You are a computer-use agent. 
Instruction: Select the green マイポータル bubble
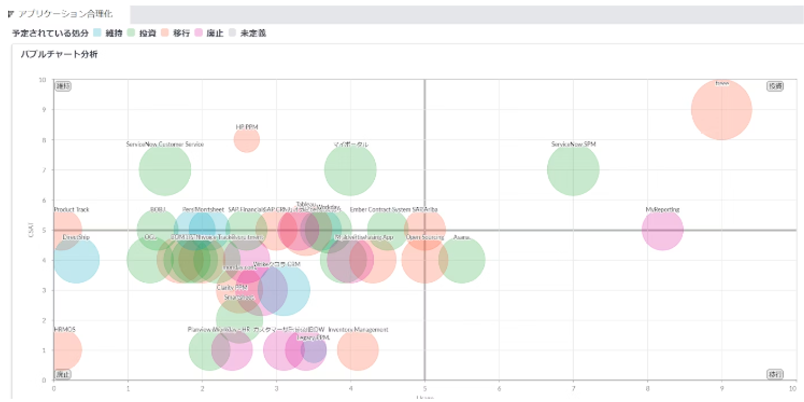[350, 170]
